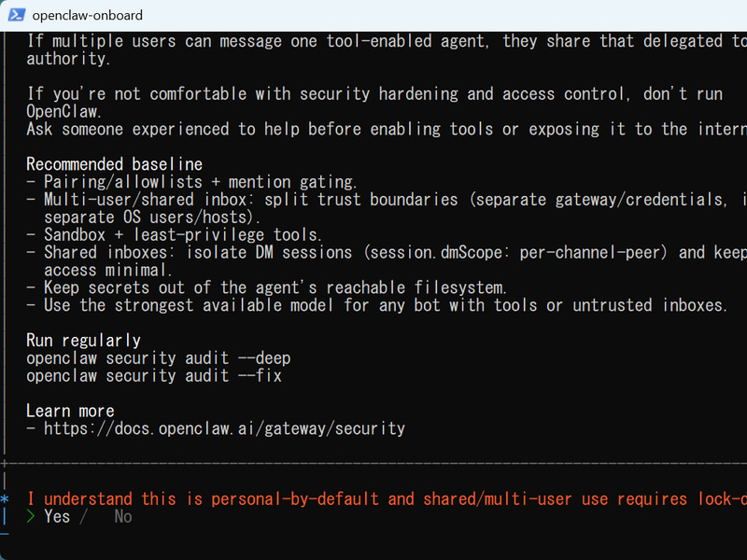Click the 'Recommended baseline' heading
The width and height of the screenshot is (747, 560).
coord(114,164)
